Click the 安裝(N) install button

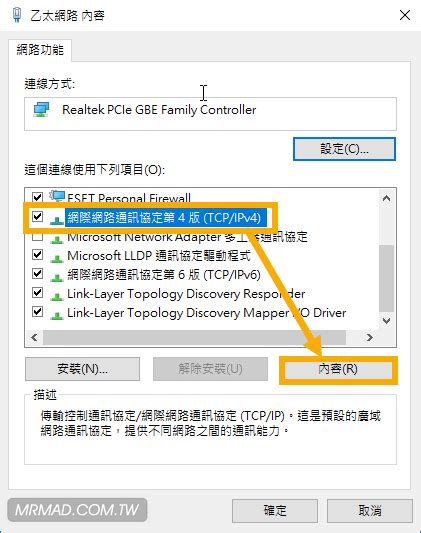[x=83, y=369]
